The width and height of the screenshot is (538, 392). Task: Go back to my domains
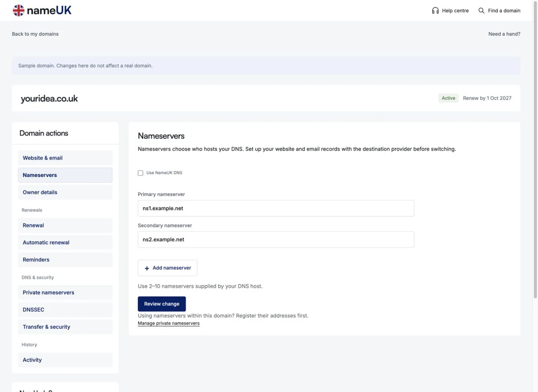(x=35, y=34)
